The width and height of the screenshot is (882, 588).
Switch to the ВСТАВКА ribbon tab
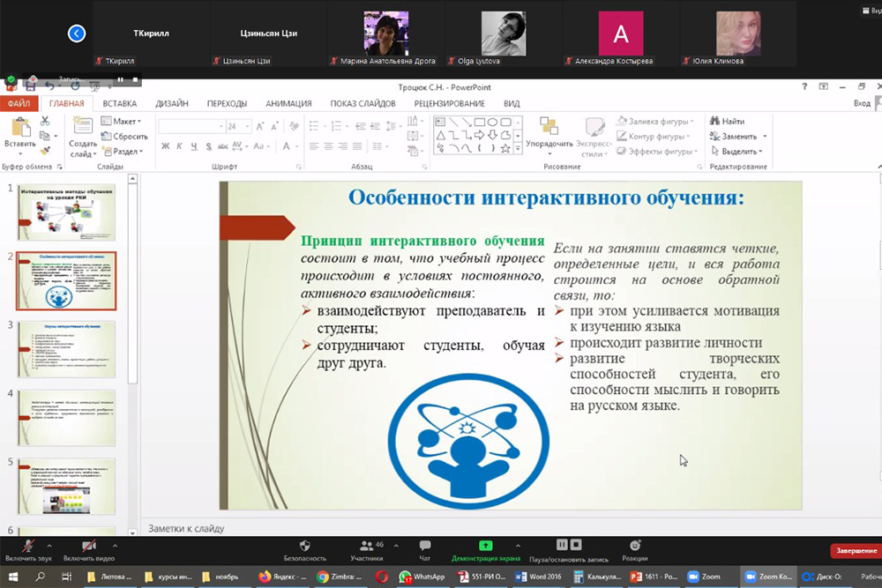point(119,103)
